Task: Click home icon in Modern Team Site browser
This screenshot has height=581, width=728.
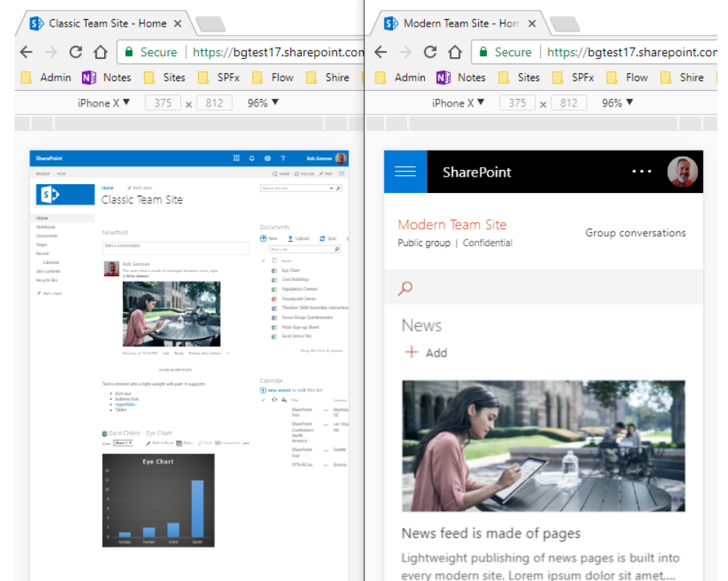Action: click(x=455, y=52)
